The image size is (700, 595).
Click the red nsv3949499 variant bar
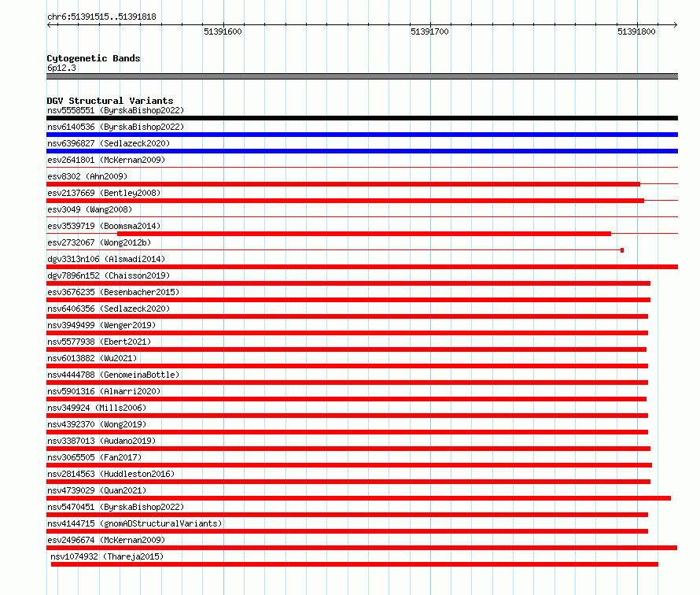pyautogui.click(x=348, y=333)
